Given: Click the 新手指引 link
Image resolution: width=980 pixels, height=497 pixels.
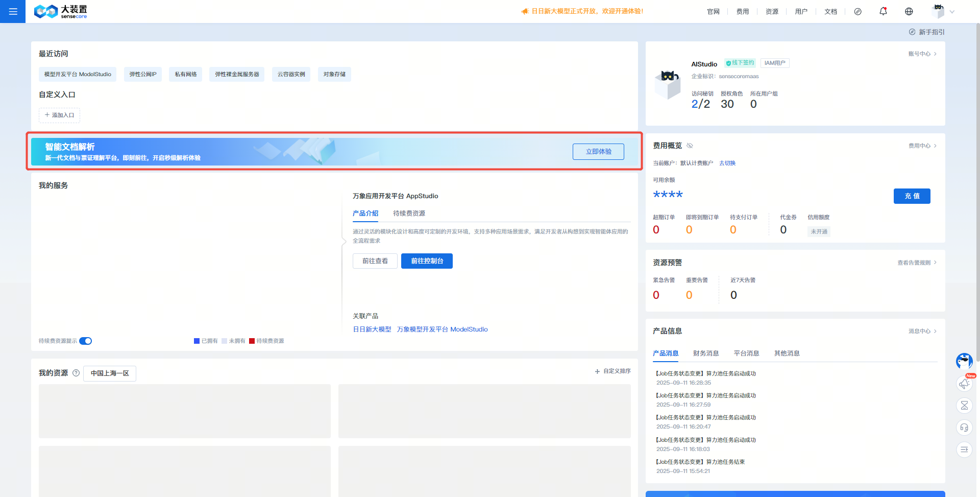Looking at the screenshot, I should (932, 32).
